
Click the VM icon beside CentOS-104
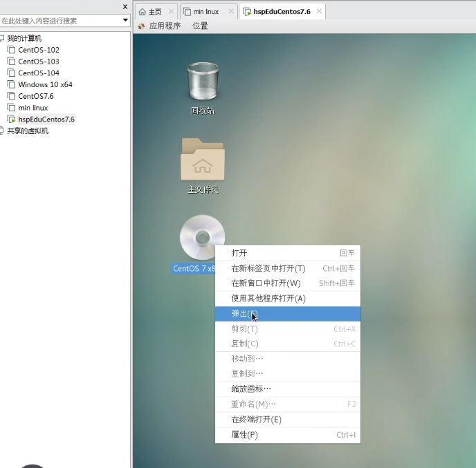point(11,73)
